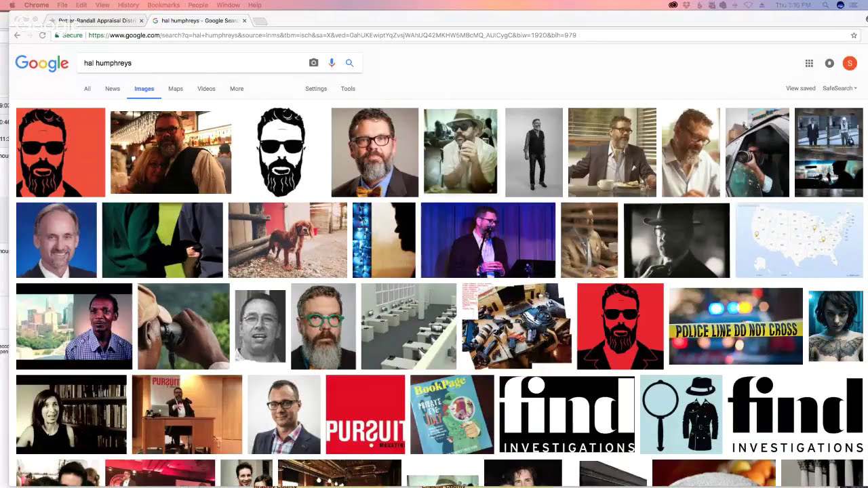Open the Edit menu
Screen dimensions: 868x488
[81, 5]
